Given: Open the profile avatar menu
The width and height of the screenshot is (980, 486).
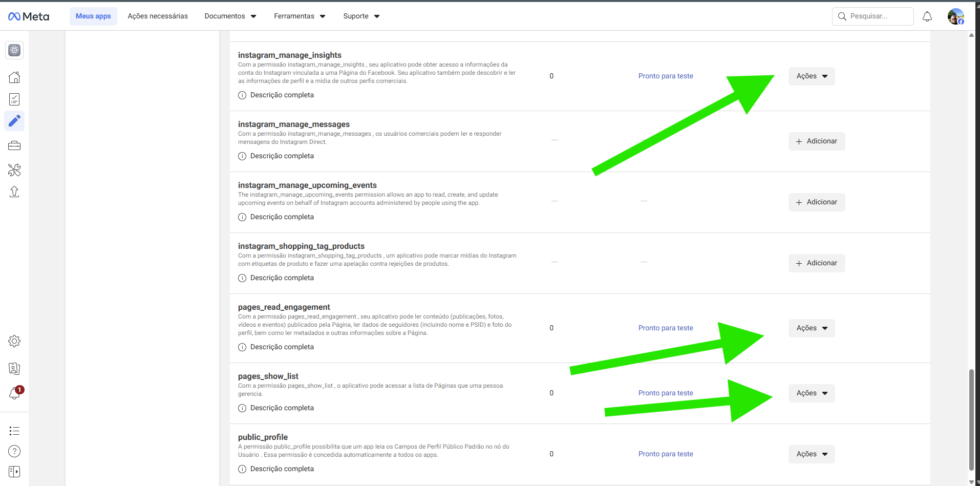Looking at the screenshot, I should point(956,16).
